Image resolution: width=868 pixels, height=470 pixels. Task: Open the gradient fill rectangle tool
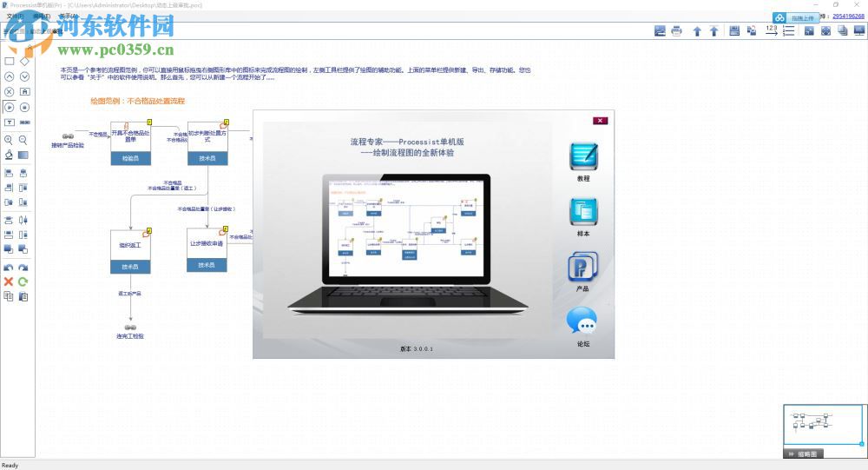point(23,156)
